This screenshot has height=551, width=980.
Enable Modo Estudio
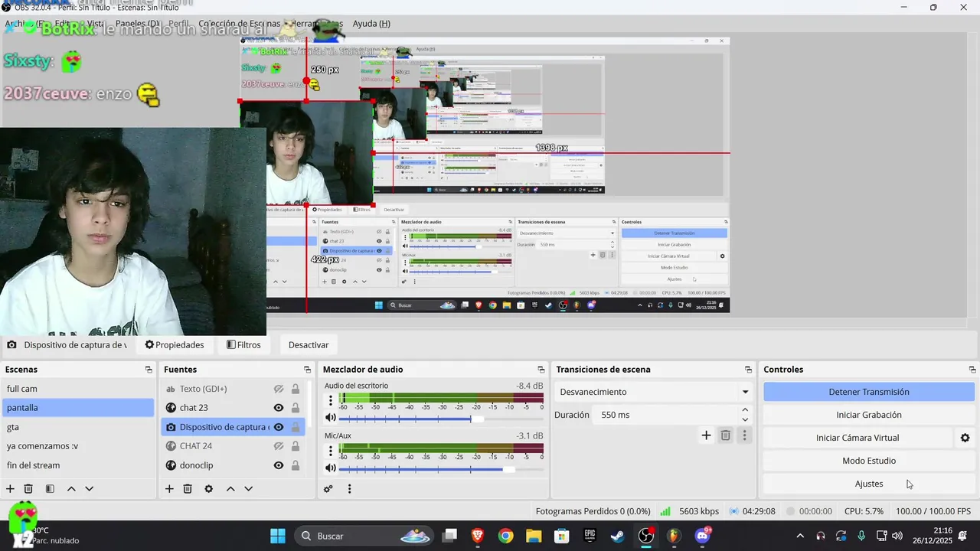point(869,461)
